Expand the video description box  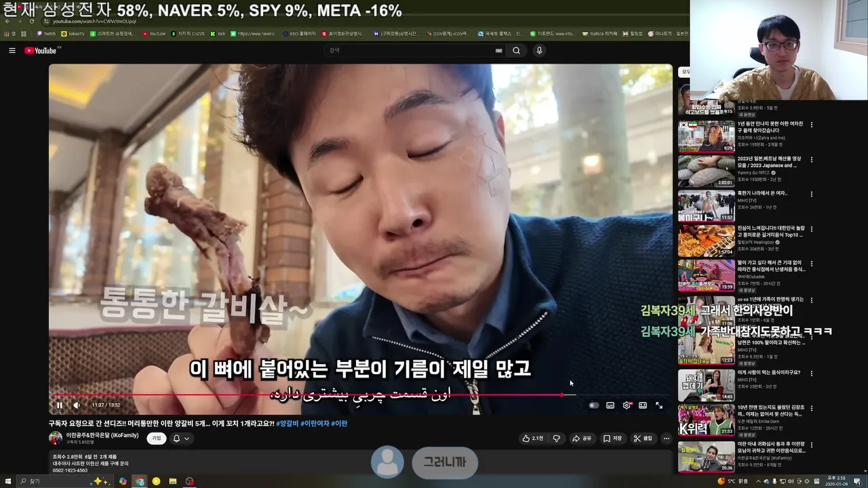click(x=359, y=464)
